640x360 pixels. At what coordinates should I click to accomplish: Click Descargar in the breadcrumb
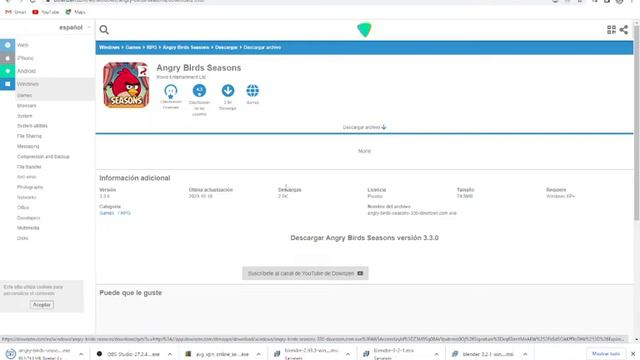[x=226, y=47]
